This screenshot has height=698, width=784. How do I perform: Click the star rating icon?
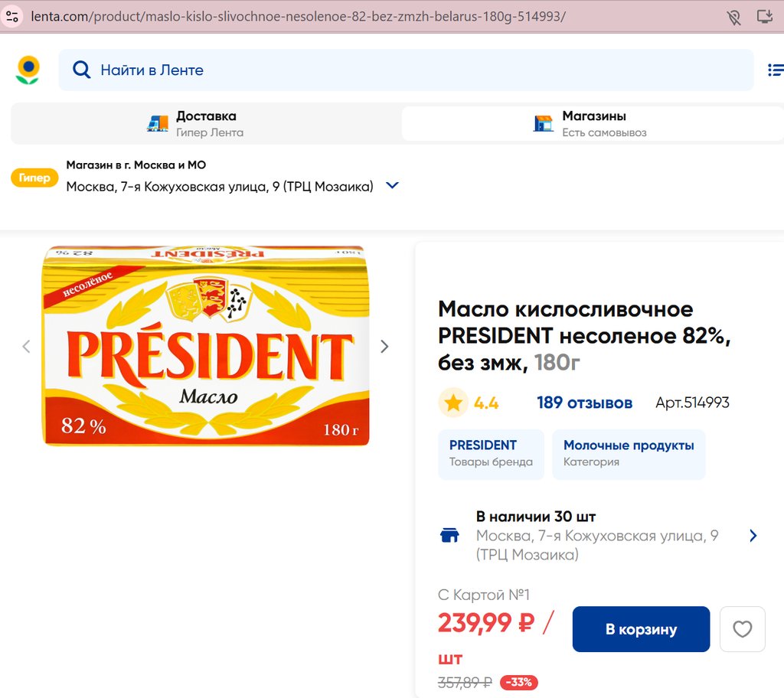[453, 403]
